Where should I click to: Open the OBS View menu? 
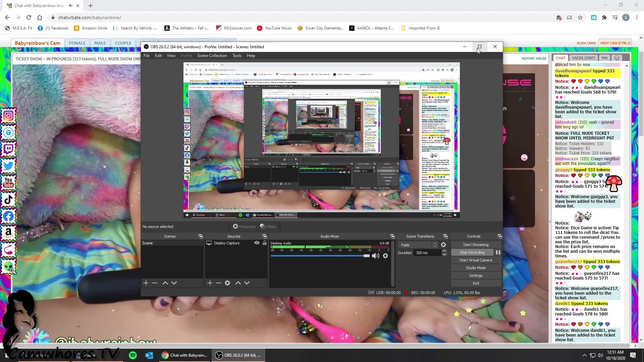tap(171, 56)
